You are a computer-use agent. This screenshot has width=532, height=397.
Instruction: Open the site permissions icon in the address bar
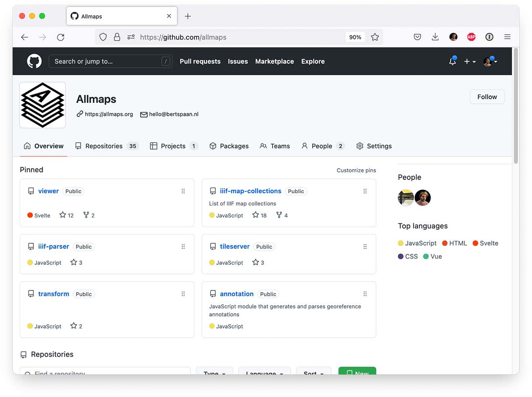click(131, 37)
